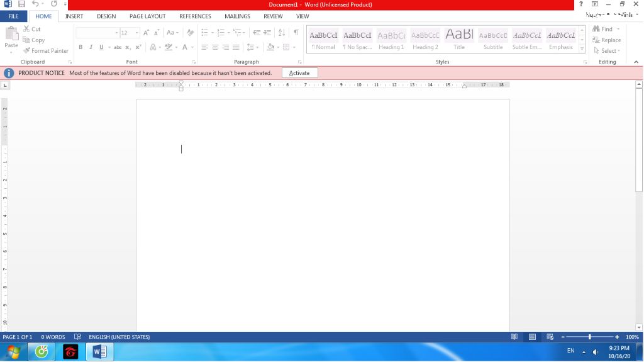Click the Copy command
The image size is (644, 362).
(x=34, y=40)
